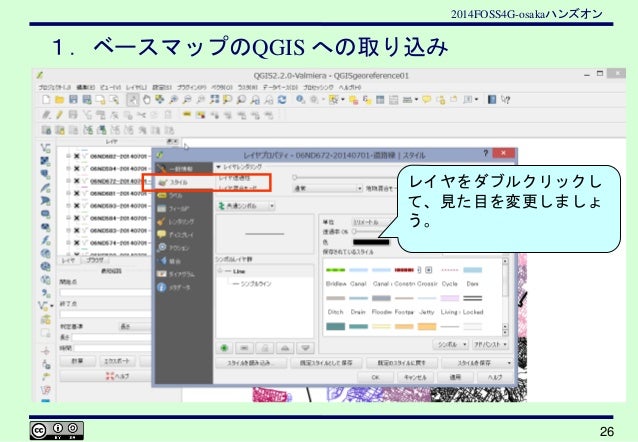Select the Zoom Out magnifier tool
This screenshot has width=638, height=442.
pos(187,100)
